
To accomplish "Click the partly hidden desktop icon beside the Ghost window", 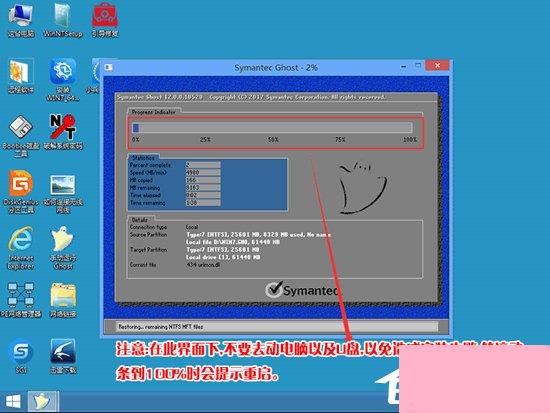I will coord(95,75).
